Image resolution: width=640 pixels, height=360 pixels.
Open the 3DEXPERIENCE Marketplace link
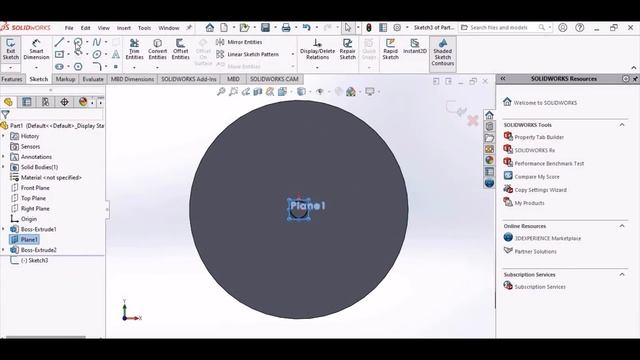click(x=547, y=238)
